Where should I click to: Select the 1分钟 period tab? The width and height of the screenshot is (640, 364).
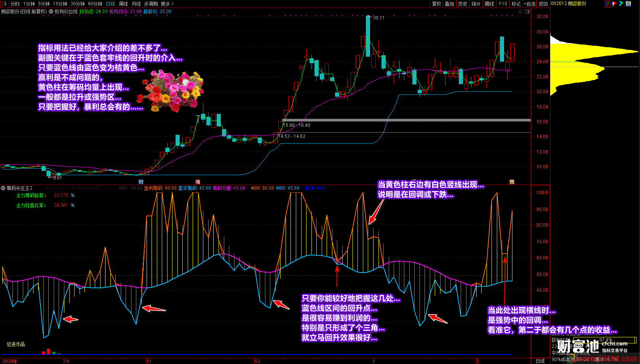[x=29, y=4]
